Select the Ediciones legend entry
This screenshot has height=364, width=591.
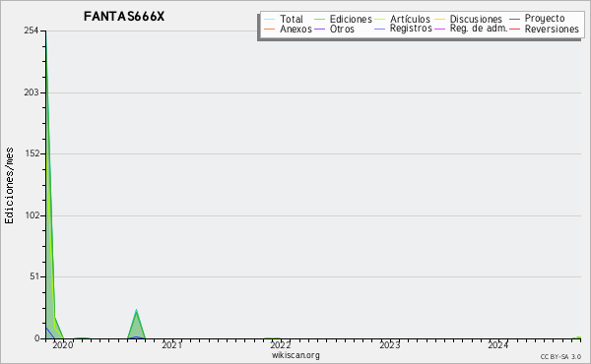(343, 19)
